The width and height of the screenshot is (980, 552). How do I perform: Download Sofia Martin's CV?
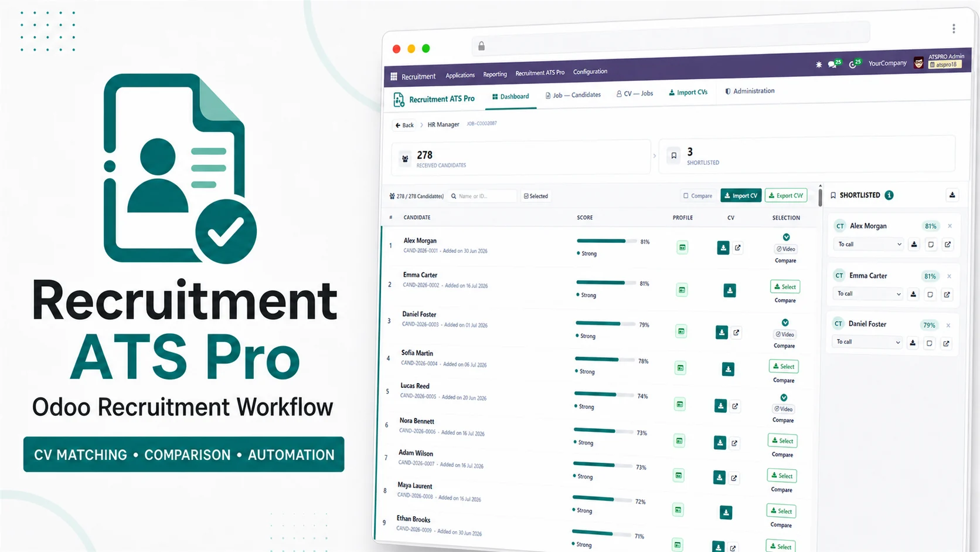pos(728,369)
